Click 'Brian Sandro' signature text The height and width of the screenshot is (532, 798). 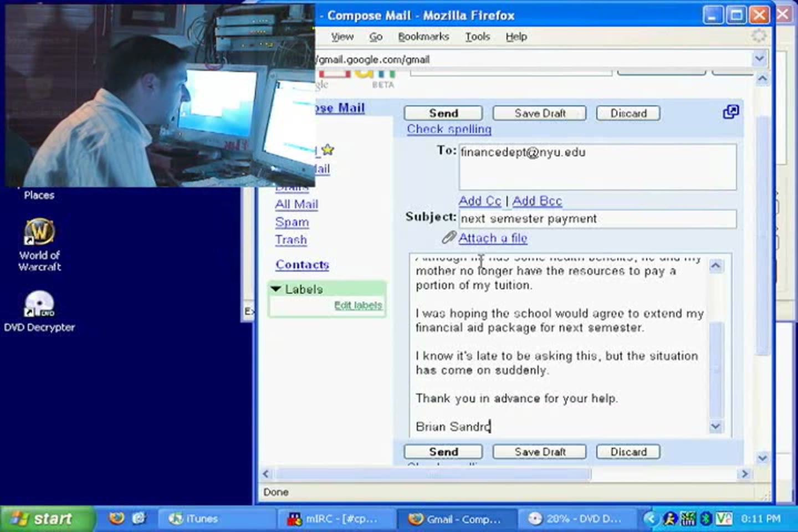click(453, 427)
